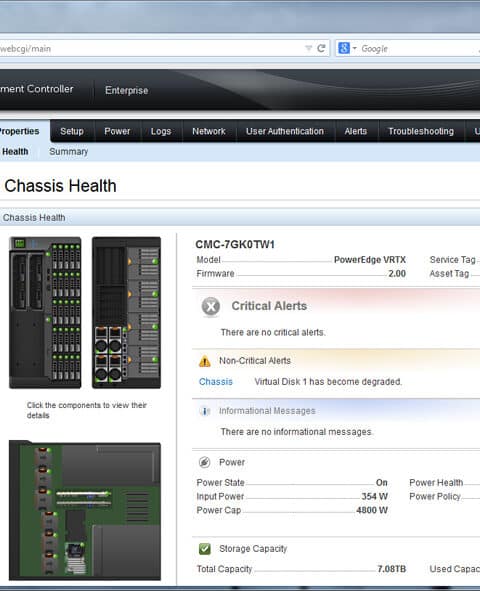The image size is (480, 591).
Task: Switch to the Summary sub-tab
Action: coord(69,152)
